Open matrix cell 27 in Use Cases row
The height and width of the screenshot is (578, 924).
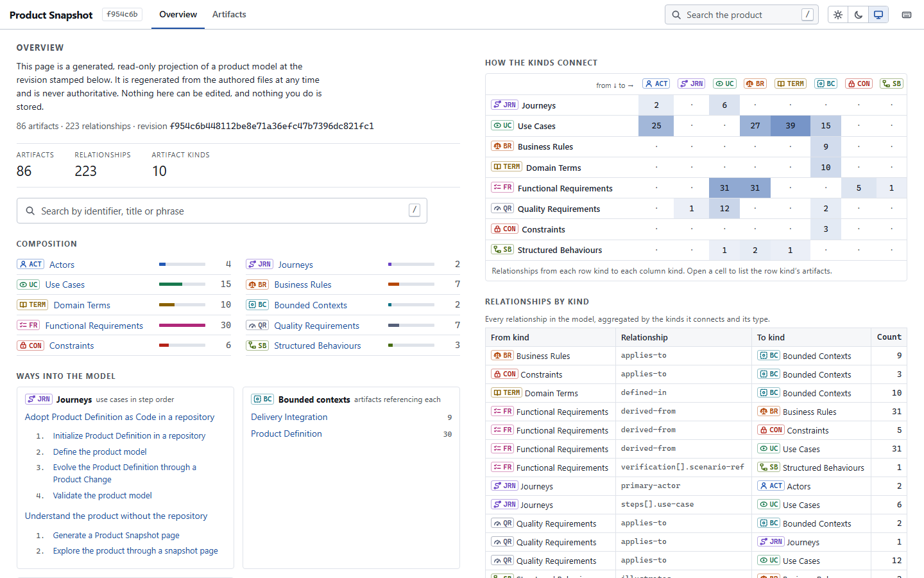[x=755, y=126]
